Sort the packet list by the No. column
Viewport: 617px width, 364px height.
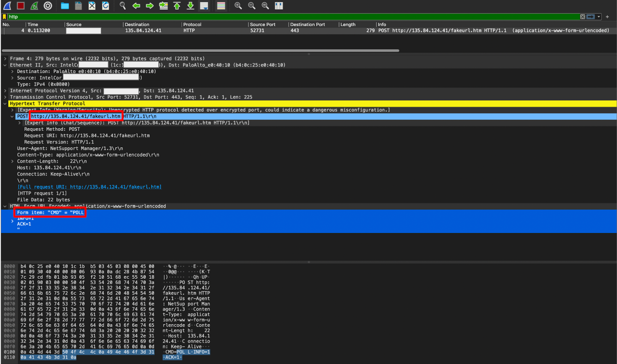coord(6,24)
